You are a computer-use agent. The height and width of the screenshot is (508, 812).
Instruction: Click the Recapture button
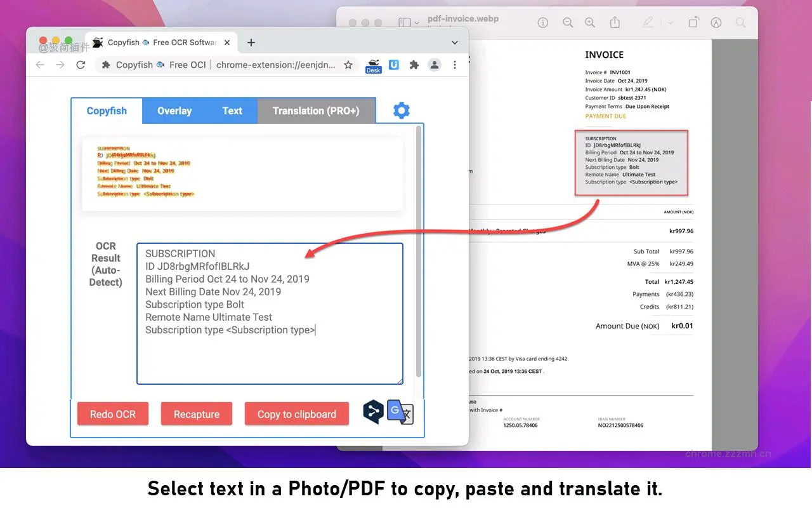pyautogui.click(x=197, y=413)
